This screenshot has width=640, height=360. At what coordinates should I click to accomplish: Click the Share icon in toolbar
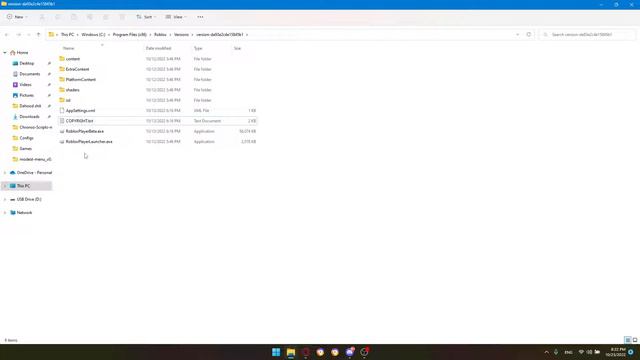pos(106,17)
